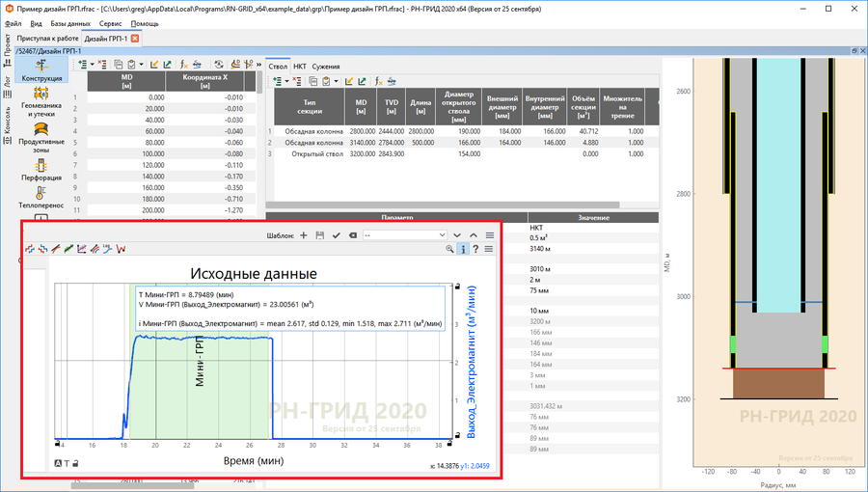Open Продуктивные зоны section
The height and width of the screenshot is (492, 868).
tap(42, 137)
